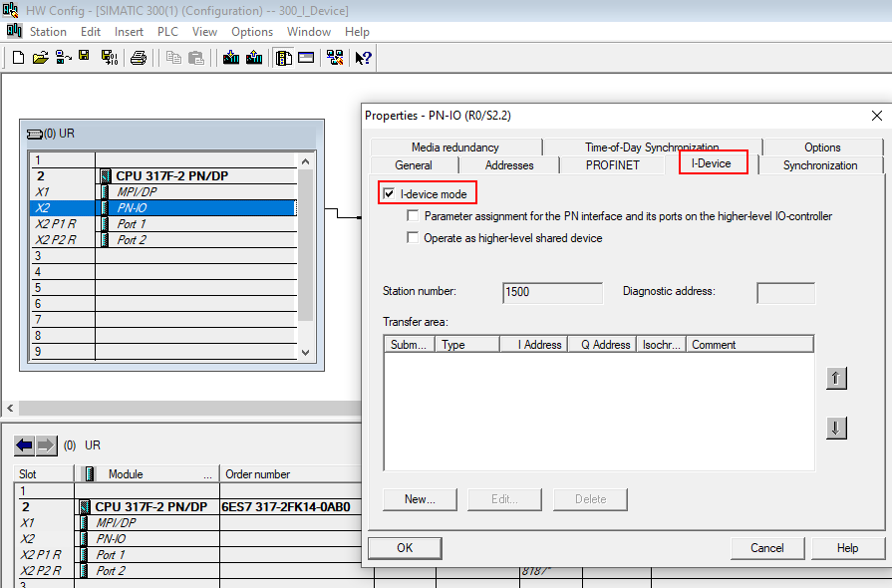Move transfer area down with arrow button
This screenshot has width=892, height=588.
coord(835,428)
